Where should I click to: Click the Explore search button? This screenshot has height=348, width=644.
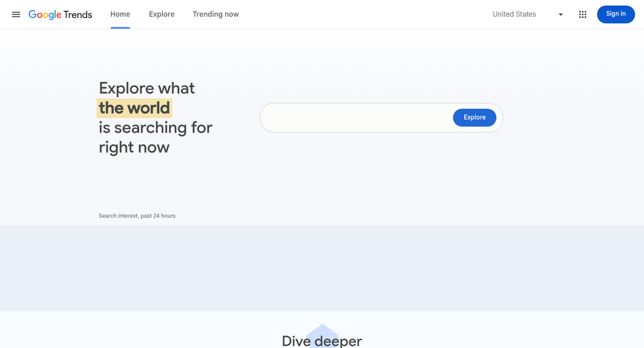pos(474,118)
